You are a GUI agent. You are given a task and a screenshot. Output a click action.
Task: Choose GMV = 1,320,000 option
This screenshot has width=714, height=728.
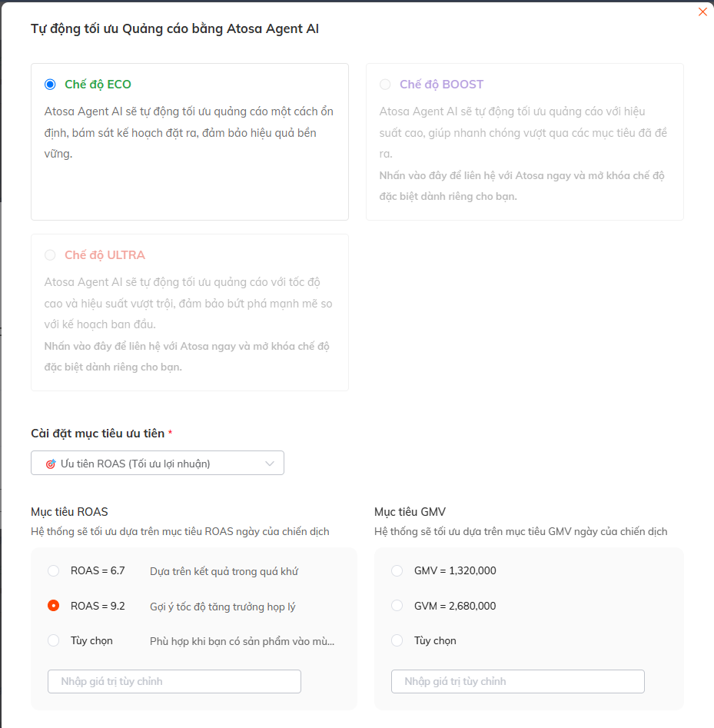[x=397, y=570]
